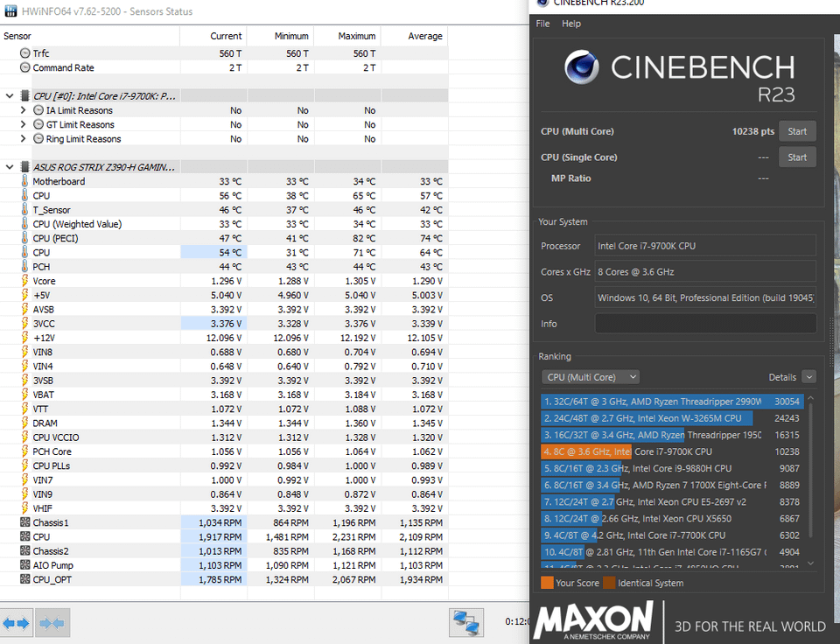Click HWiNFO collapse columns arrows button
840x644 pixels.
coord(52,623)
